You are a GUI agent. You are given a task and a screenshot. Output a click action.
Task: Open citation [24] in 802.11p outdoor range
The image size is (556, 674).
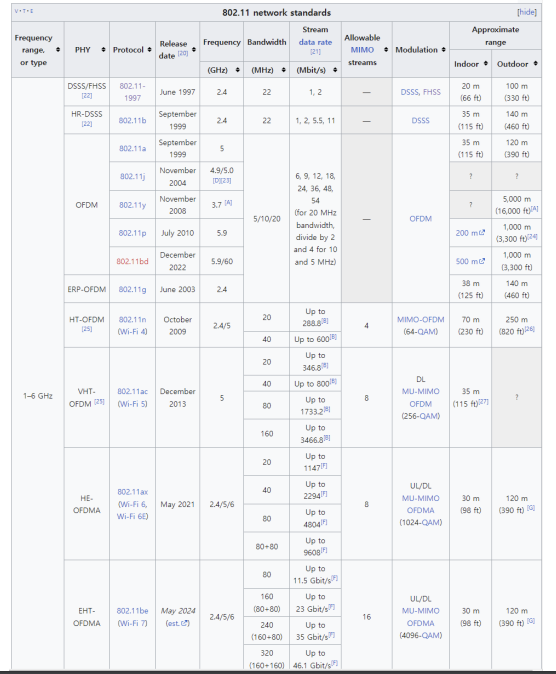pyautogui.click(x=532, y=236)
